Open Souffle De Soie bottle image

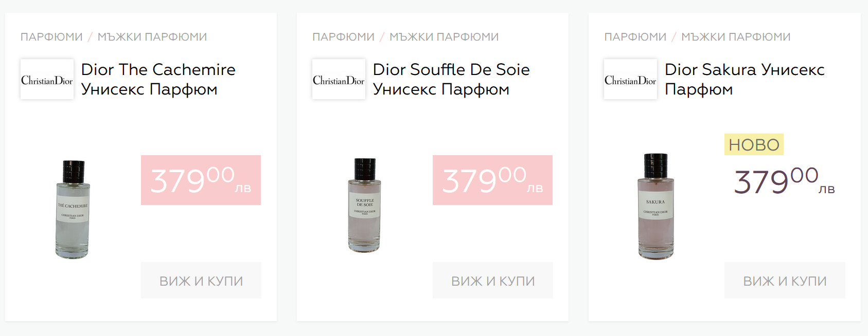point(365,205)
